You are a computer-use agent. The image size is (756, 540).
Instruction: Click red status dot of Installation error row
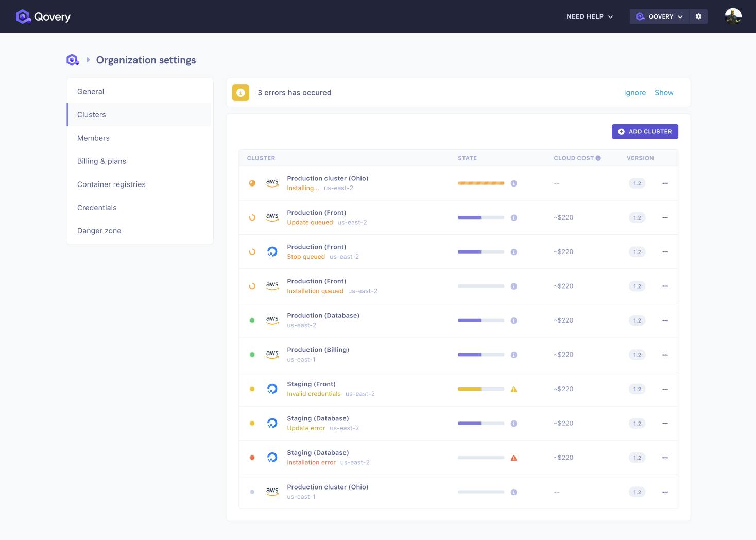coord(252,458)
